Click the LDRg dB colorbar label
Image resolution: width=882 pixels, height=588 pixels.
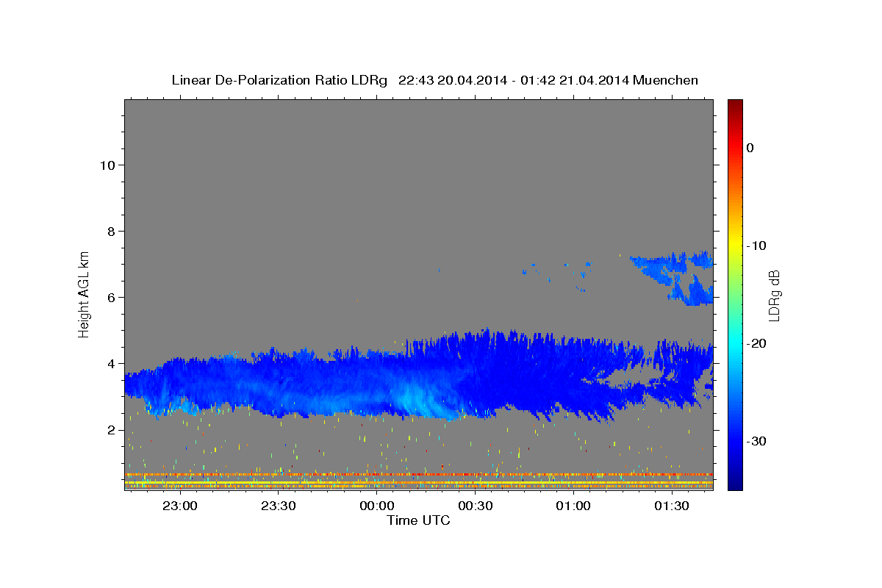point(774,295)
